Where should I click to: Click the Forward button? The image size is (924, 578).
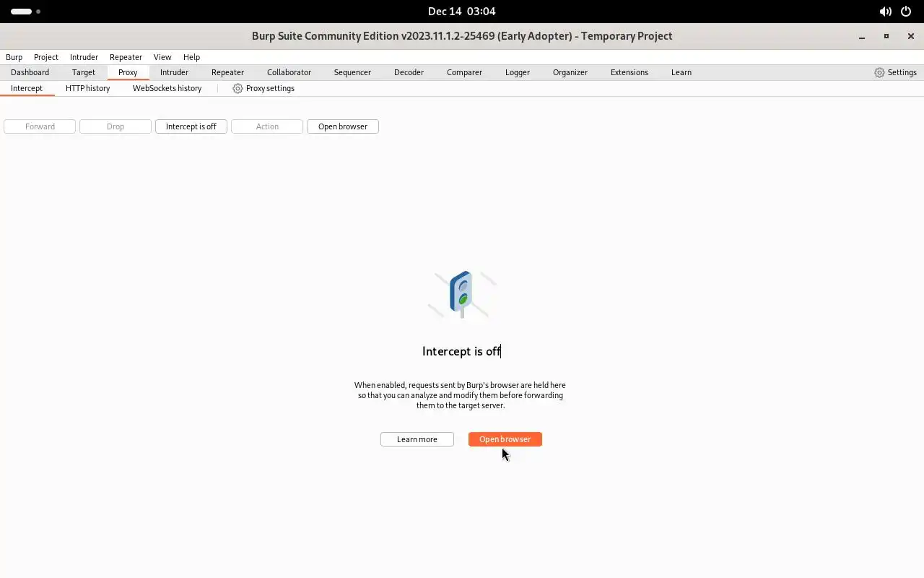(x=40, y=126)
